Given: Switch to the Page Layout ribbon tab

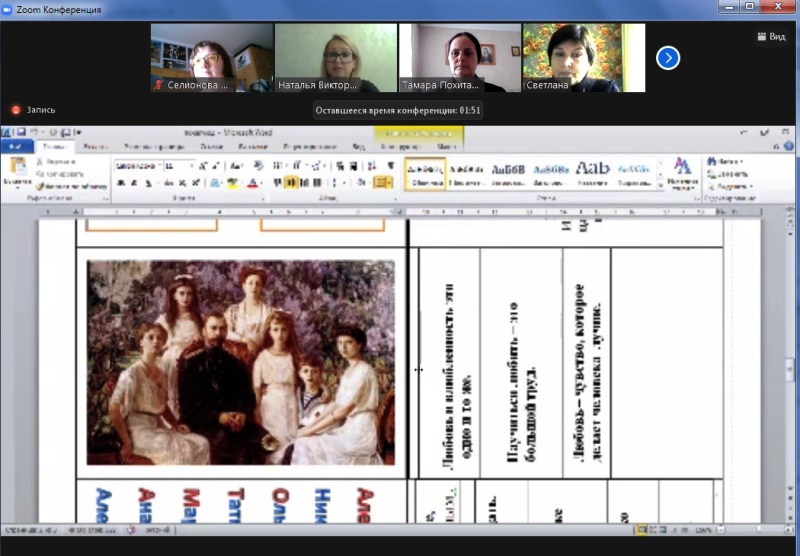Looking at the screenshot, I should click(x=155, y=147).
